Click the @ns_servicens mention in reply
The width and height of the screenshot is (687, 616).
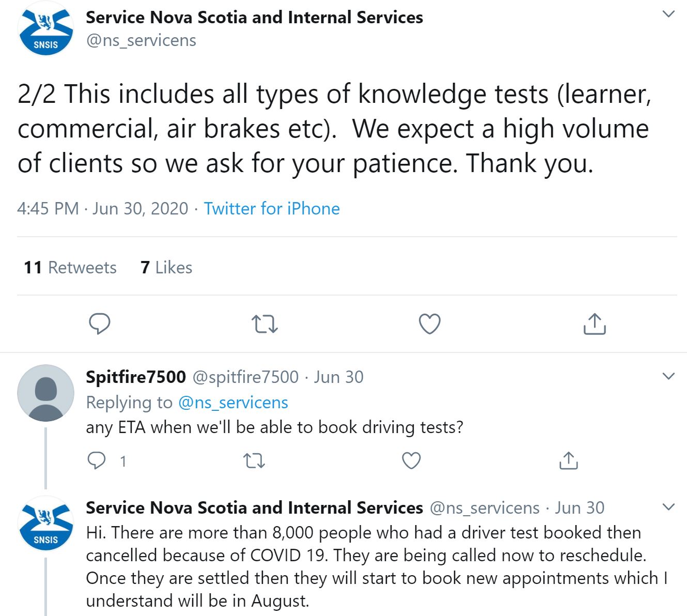(233, 403)
